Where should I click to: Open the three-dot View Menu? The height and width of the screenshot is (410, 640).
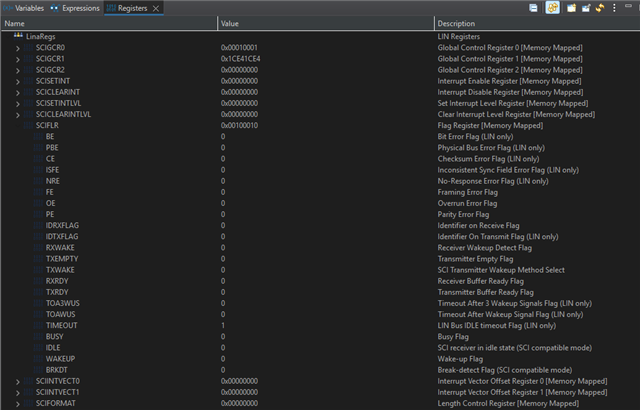point(614,8)
